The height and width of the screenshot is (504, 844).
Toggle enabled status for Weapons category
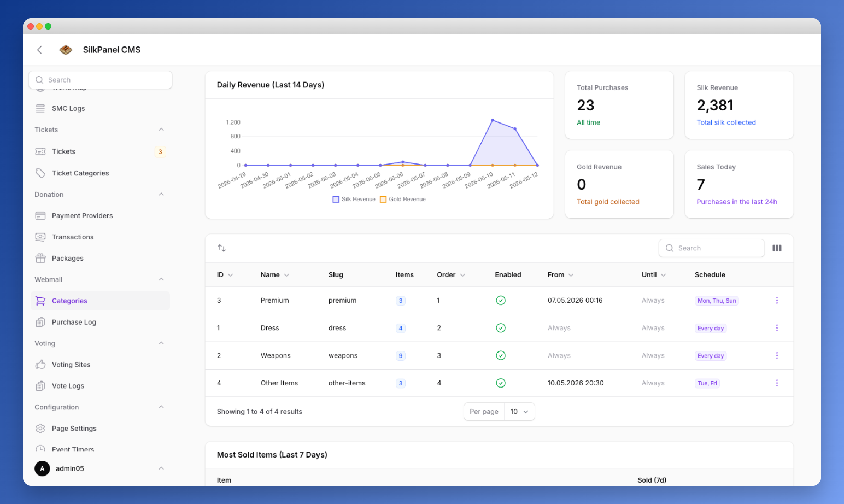point(501,356)
